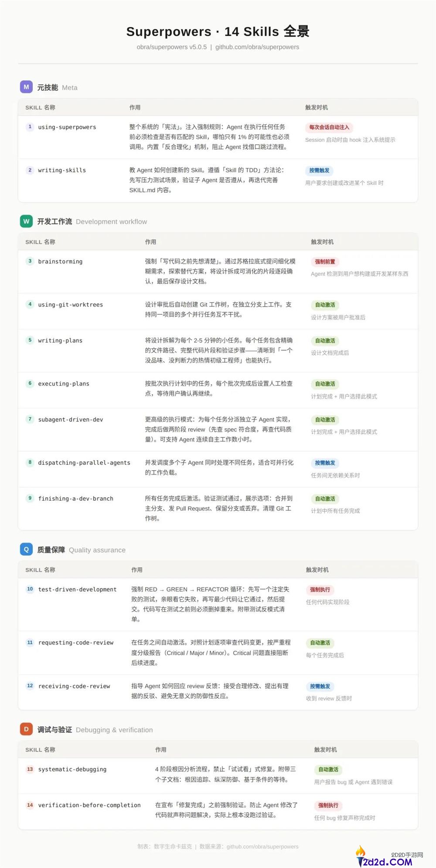Viewport: 436px width, 868px height.
Task: Click 按需触发 tag in receiving-code-review row
Action: click(x=320, y=687)
